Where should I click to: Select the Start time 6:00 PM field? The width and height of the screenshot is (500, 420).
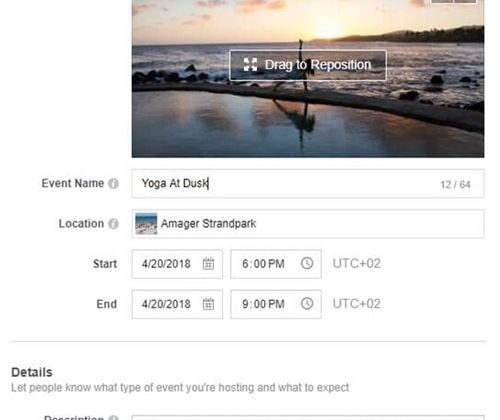point(276,264)
